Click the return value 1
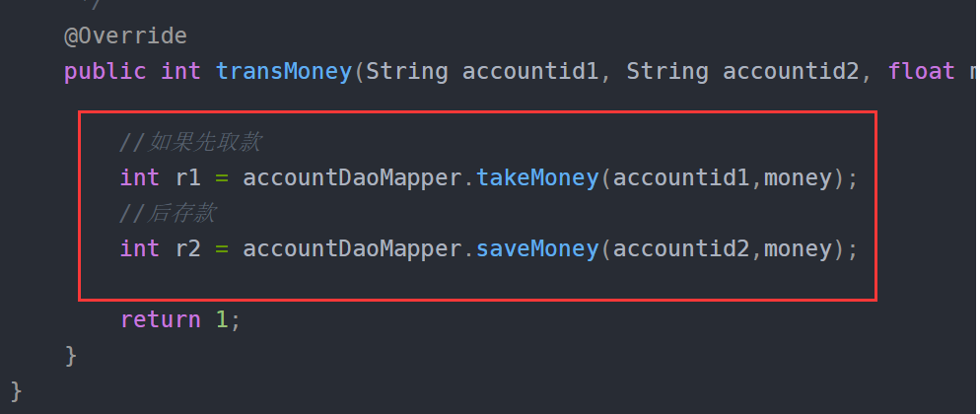The height and width of the screenshot is (414, 980). 222,319
